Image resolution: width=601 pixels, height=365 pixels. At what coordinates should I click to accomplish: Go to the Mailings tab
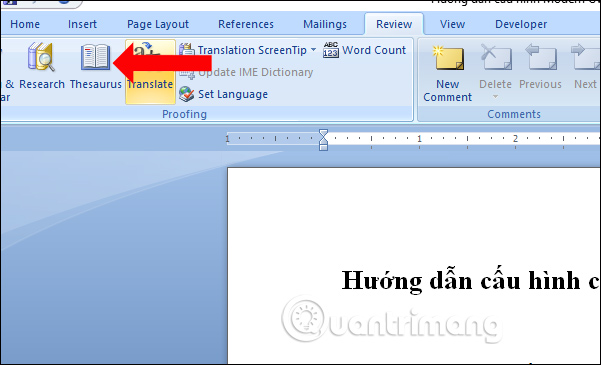(x=325, y=25)
